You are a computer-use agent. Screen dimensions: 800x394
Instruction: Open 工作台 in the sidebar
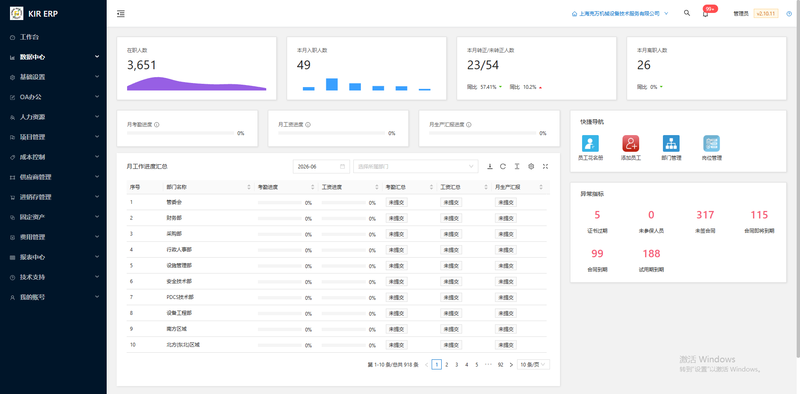tap(54, 37)
